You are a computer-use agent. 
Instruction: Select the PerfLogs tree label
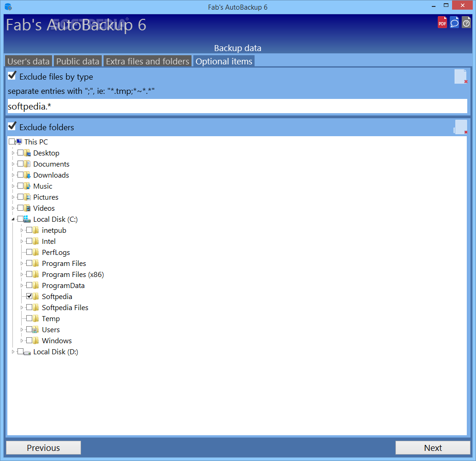point(56,253)
